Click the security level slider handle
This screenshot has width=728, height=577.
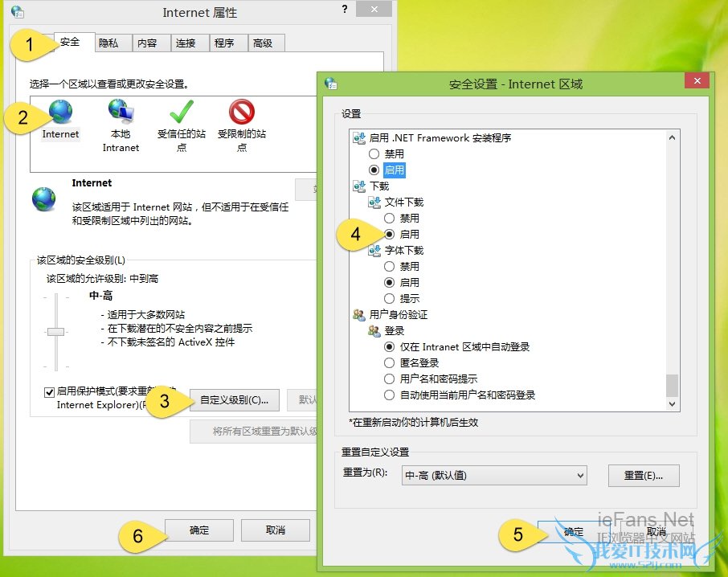tap(56, 332)
